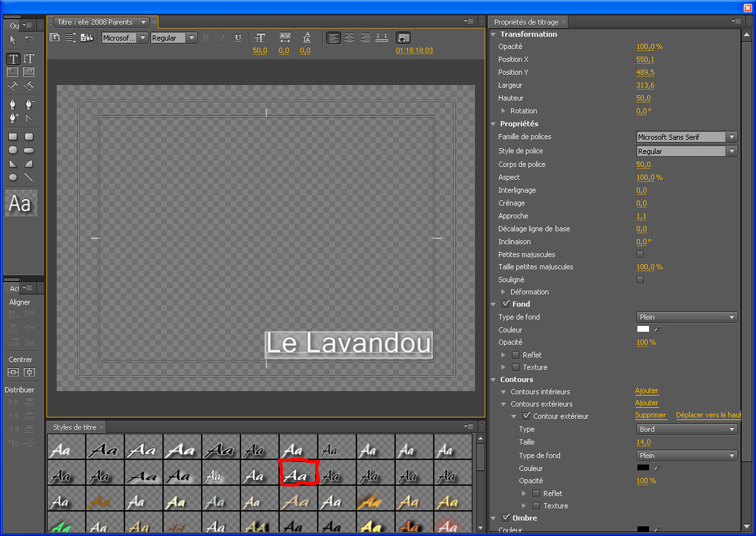Uncheck the Ombre checkbox
Viewport: 756px width, 536px height.
click(x=506, y=518)
